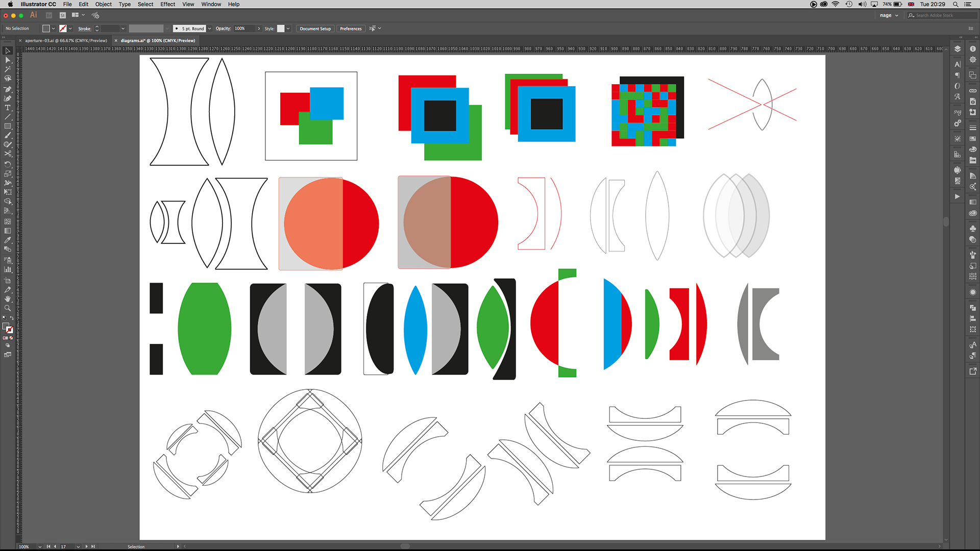
Task: Switch to the aperture-03.ai tab
Action: [x=66, y=40]
